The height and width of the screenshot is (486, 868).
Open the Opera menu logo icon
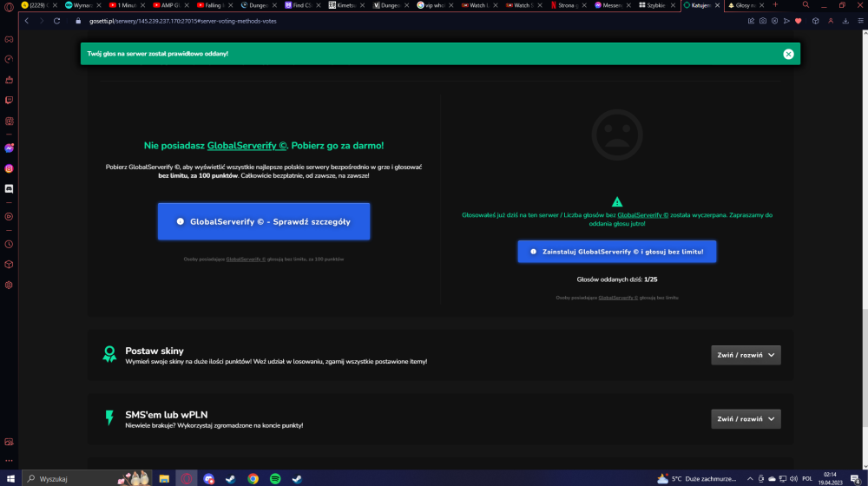9,7
